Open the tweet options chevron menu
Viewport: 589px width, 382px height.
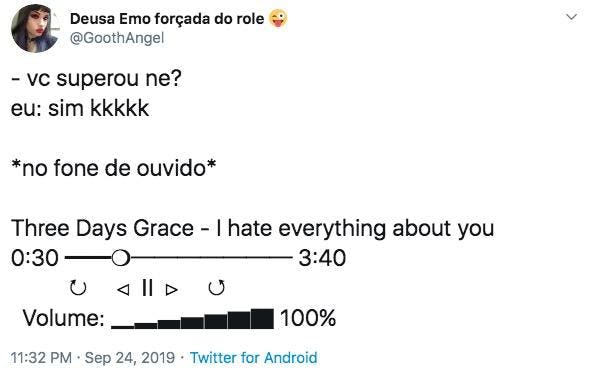tap(571, 17)
